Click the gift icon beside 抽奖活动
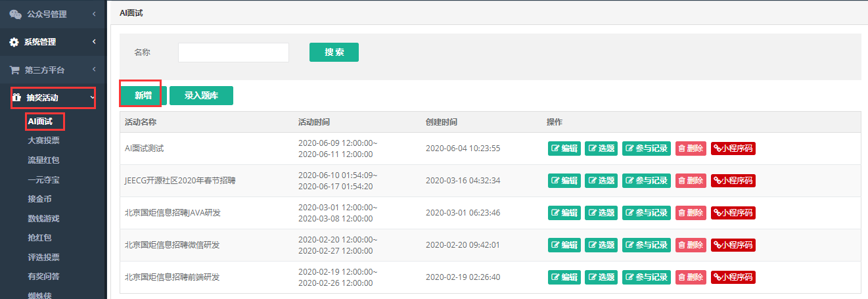The width and height of the screenshot is (868, 299). pos(17,98)
